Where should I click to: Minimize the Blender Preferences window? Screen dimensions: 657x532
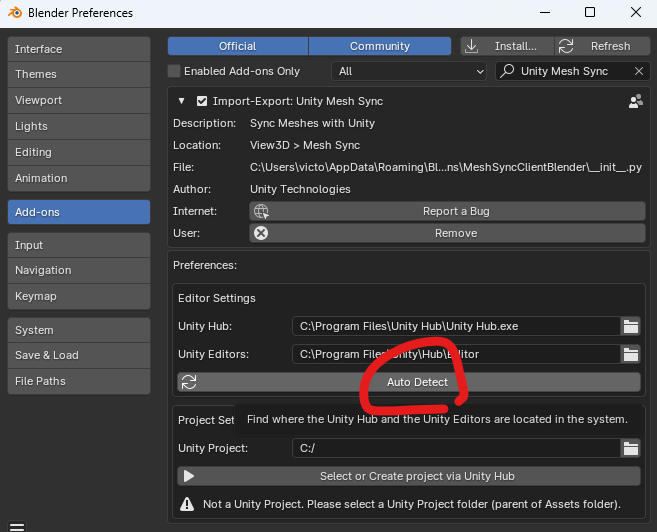coord(545,13)
